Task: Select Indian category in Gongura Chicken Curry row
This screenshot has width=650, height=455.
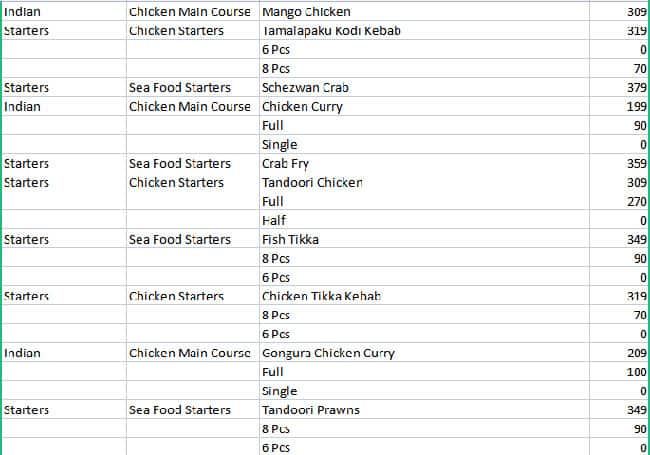Action: click(22, 353)
